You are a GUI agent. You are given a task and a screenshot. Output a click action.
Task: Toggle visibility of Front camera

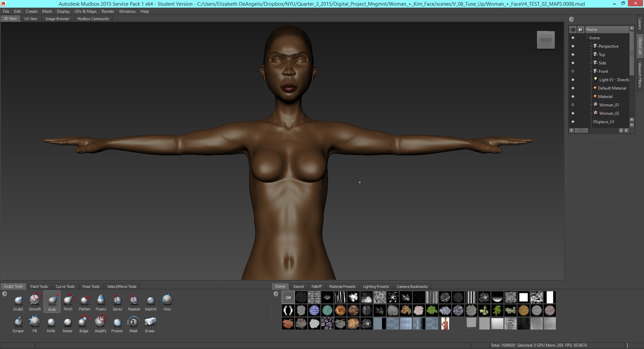coord(573,71)
